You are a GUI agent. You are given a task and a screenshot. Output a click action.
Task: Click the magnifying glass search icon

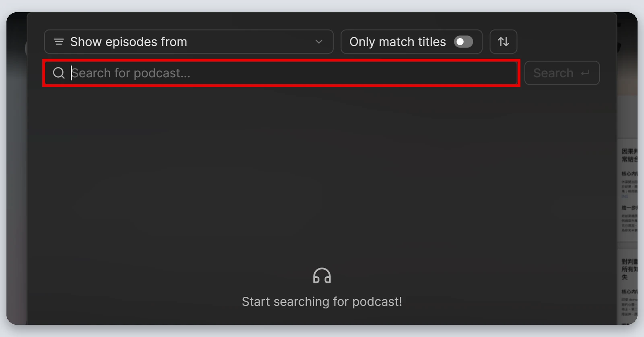[x=59, y=73]
